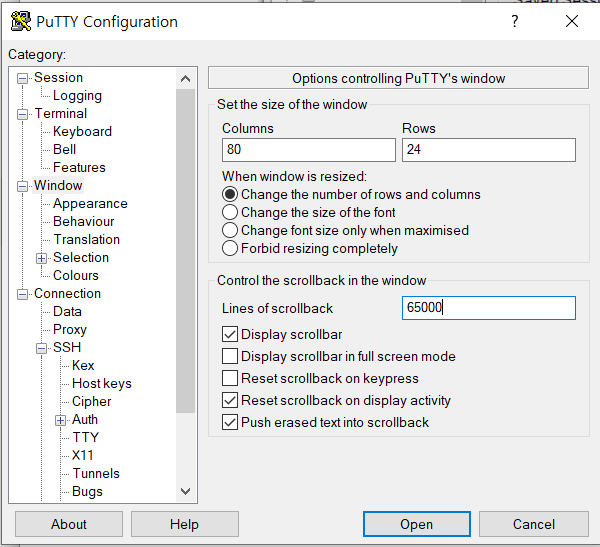Viewport: 600px width, 547px height.
Task: Toggle Push erased text into scrollback
Action: tap(230, 422)
